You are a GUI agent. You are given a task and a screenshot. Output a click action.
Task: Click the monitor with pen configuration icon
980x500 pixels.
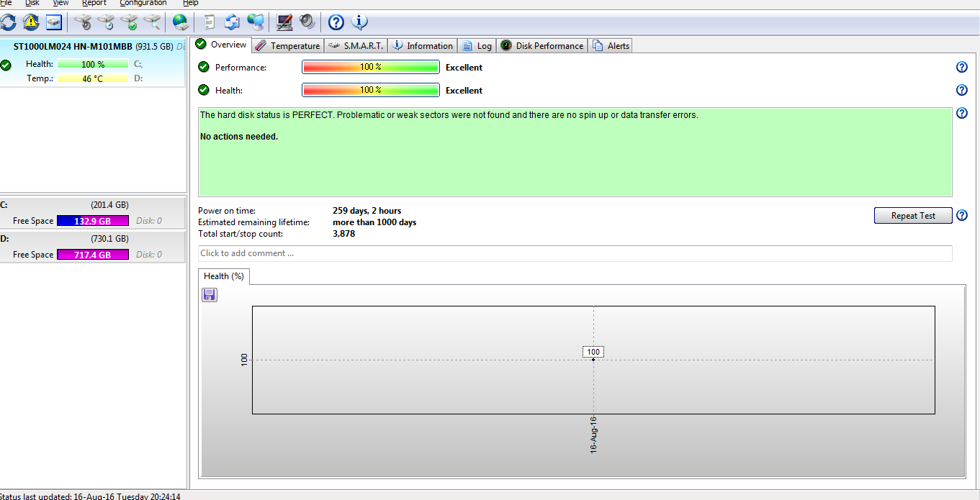284,22
